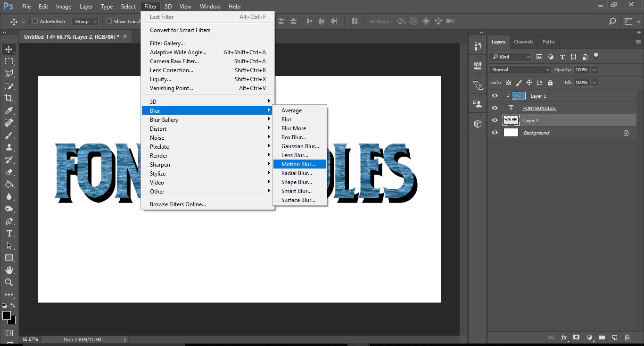Choose Gaussian Blur from the submenu
This screenshot has height=346, width=644.
(299, 146)
